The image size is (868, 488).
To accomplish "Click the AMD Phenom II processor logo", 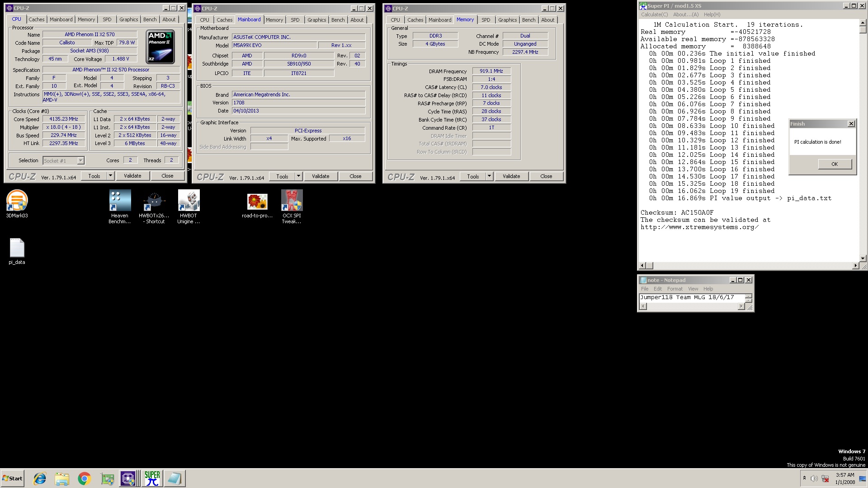I will [160, 47].
